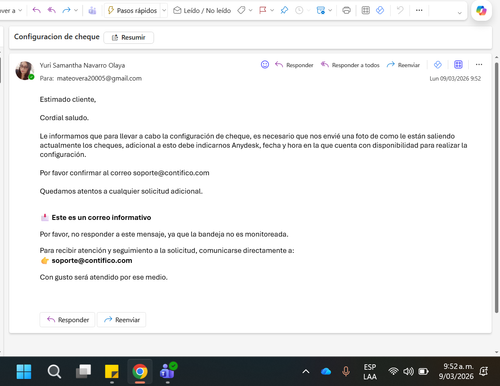Image resolution: width=500 pixels, height=386 pixels.
Task: Click the undo icon in the toolbar
Action: pos(400,10)
